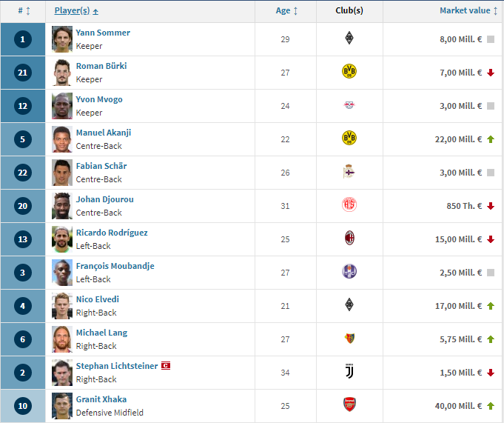Click the captain badge beside Stephan Lichtsteiner
This screenshot has width=504, height=423.
pyautogui.click(x=166, y=366)
